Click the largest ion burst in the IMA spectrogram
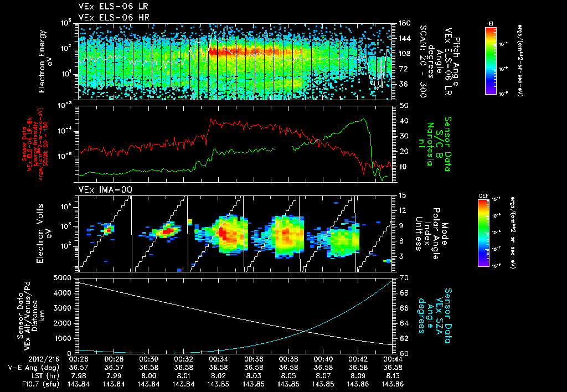The height and width of the screenshot is (392, 567). point(227,234)
